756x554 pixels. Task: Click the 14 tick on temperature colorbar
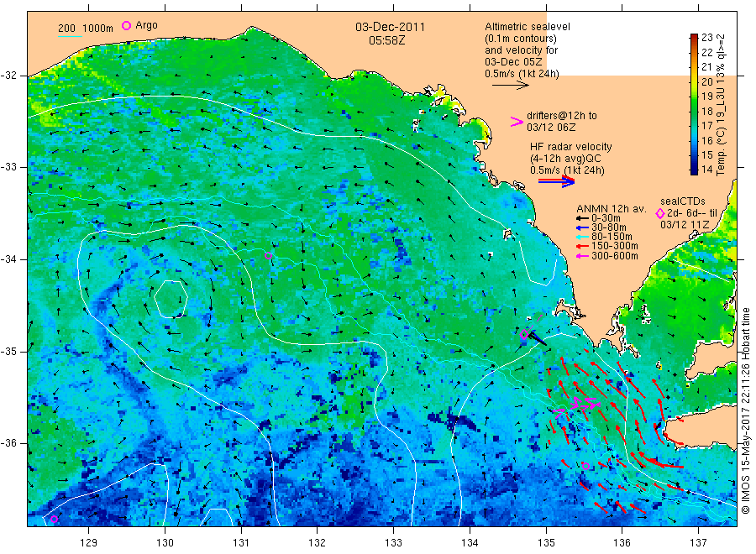706,170
